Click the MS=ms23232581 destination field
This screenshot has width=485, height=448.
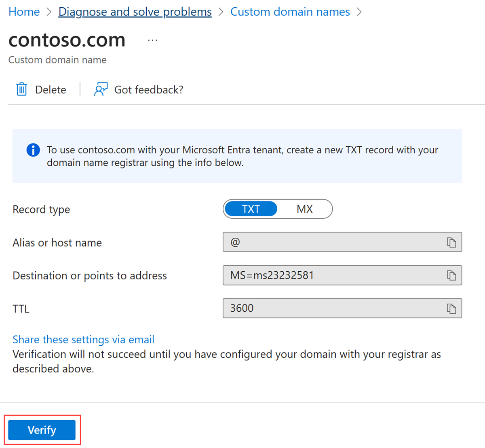click(x=331, y=275)
